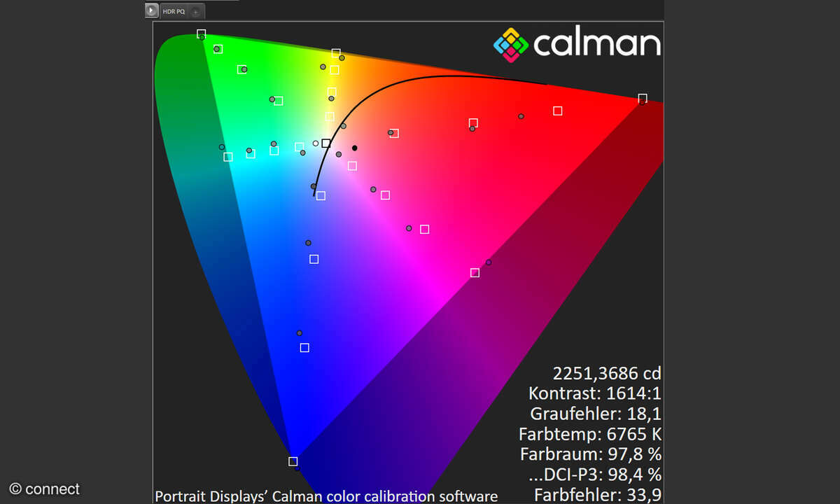This screenshot has height=504, width=840.
Task: Switch to the HDR PQ tab
Action: pos(174,11)
